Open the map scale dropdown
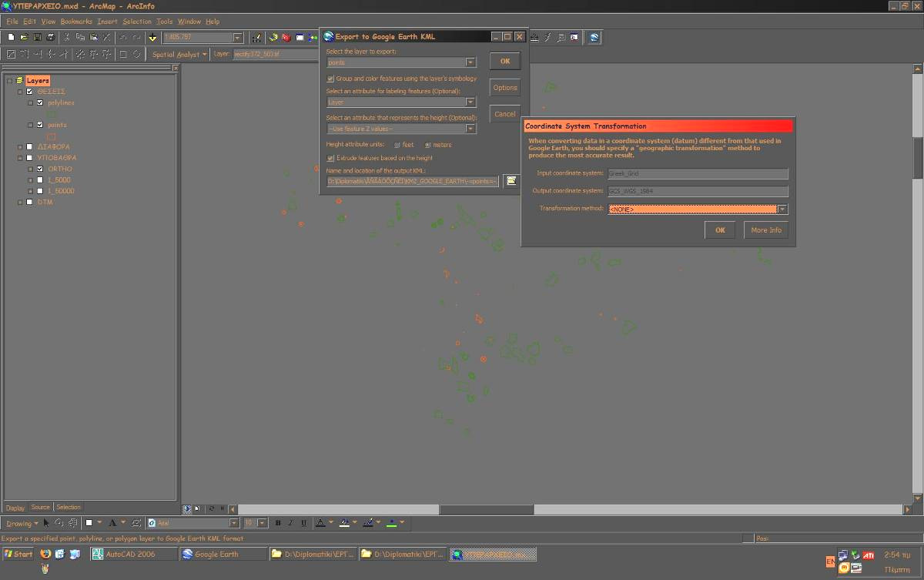The height and width of the screenshot is (580, 924). (x=238, y=38)
